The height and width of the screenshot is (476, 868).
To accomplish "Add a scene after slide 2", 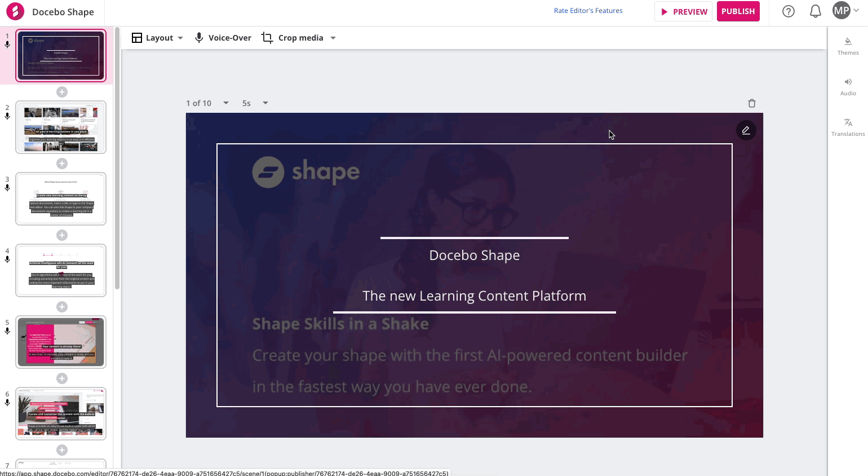I will click(62, 164).
